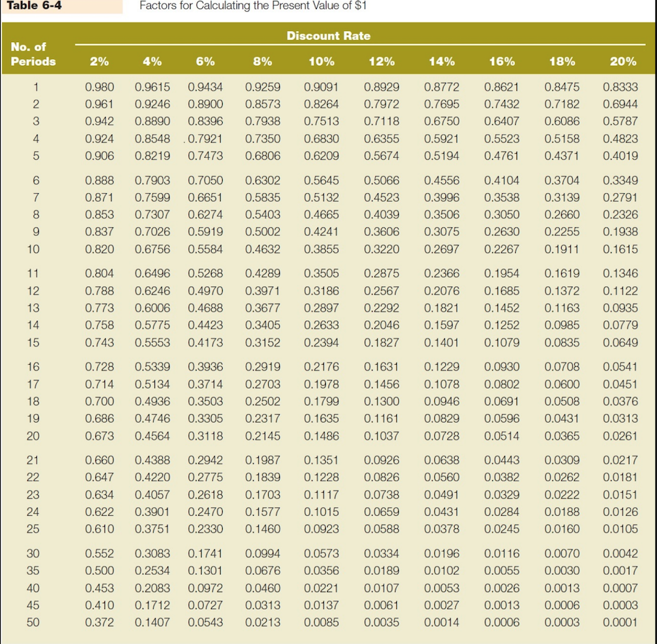Click 0.1597 under 14% at period 14

tap(442, 325)
